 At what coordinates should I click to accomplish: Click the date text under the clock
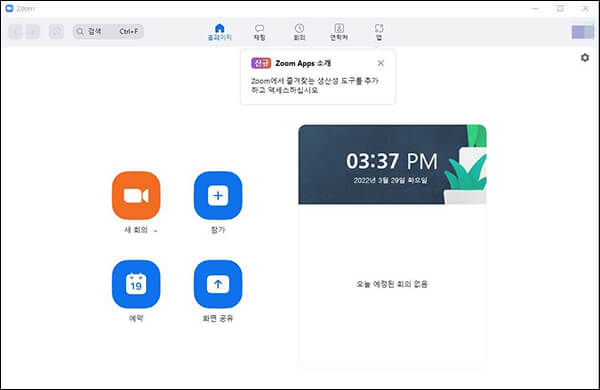tap(390, 180)
